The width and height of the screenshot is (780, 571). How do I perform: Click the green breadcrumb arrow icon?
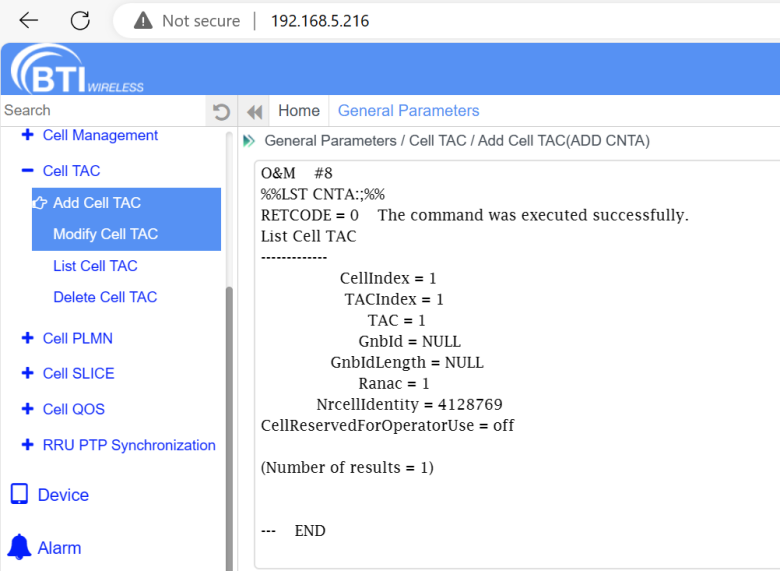pos(249,141)
